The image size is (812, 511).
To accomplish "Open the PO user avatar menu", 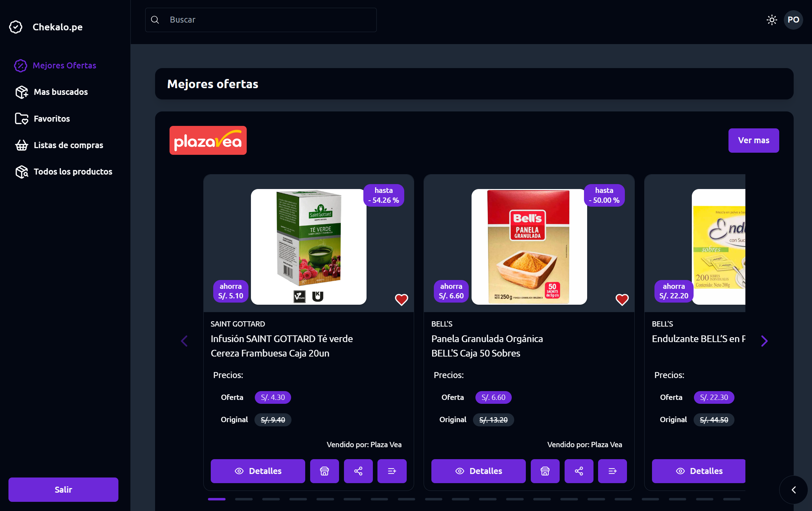I will coord(793,20).
